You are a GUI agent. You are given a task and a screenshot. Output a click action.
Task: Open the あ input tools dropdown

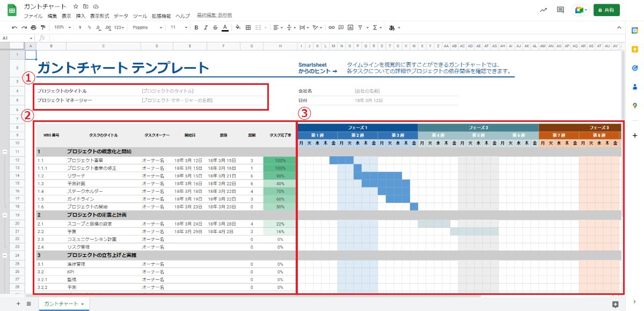[394, 27]
